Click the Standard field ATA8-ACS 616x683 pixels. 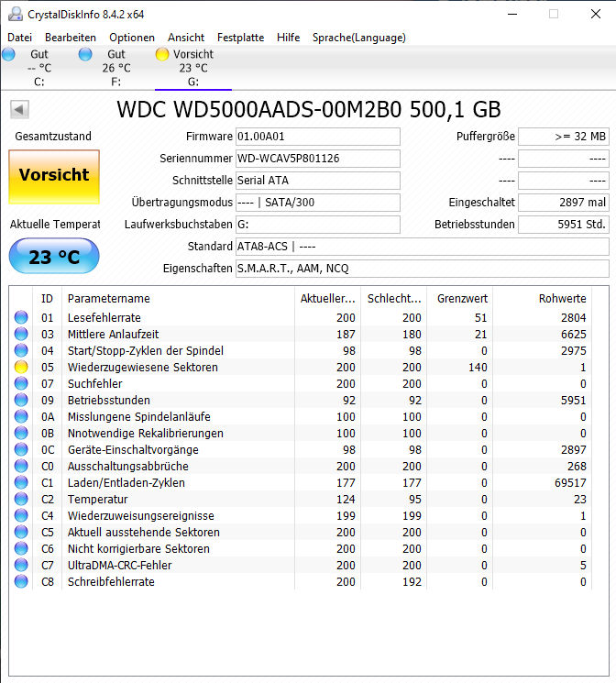click(423, 247)
